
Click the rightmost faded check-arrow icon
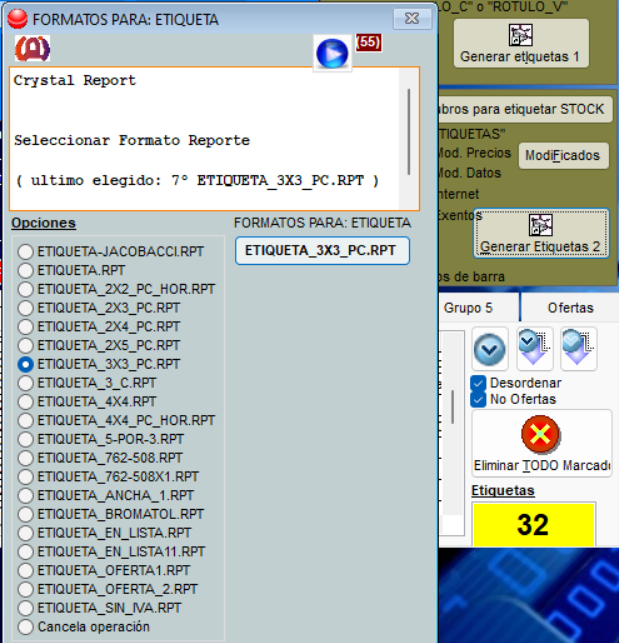coord(578,348)
